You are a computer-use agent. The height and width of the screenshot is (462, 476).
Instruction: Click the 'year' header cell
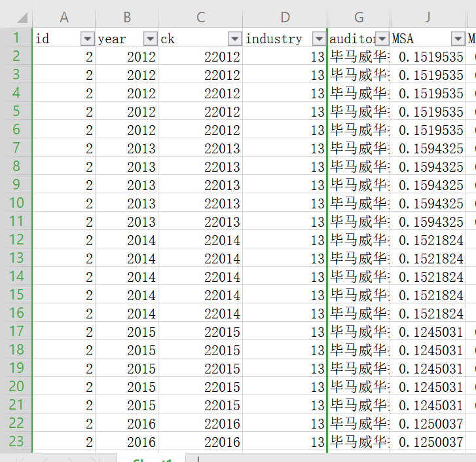coord(127,39)
